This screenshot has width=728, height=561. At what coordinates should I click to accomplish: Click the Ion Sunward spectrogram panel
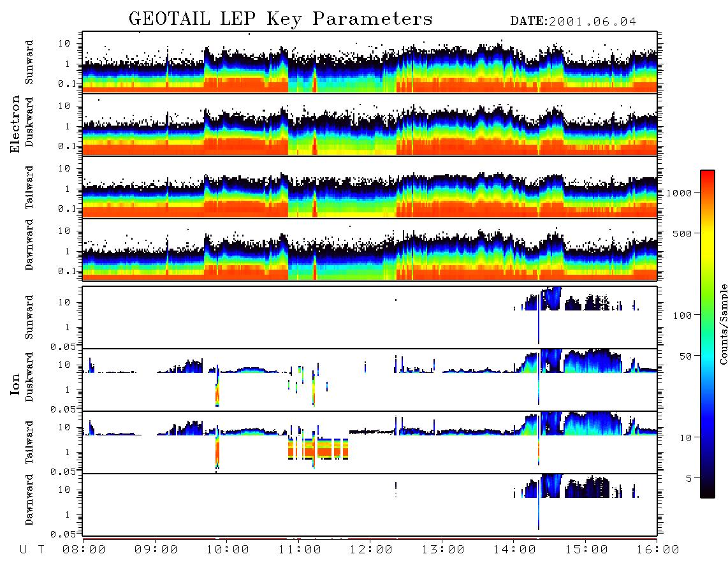[370, 317]
